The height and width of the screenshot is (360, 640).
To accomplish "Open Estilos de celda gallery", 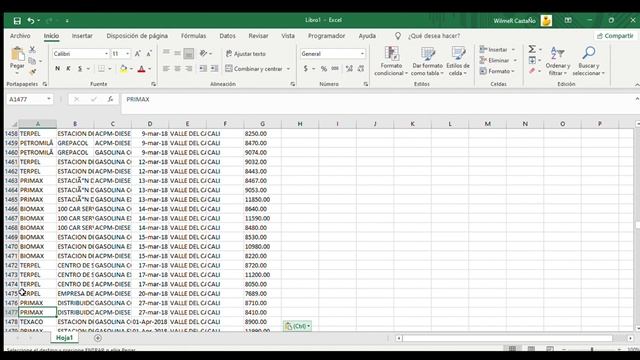I will coord(458,61).
